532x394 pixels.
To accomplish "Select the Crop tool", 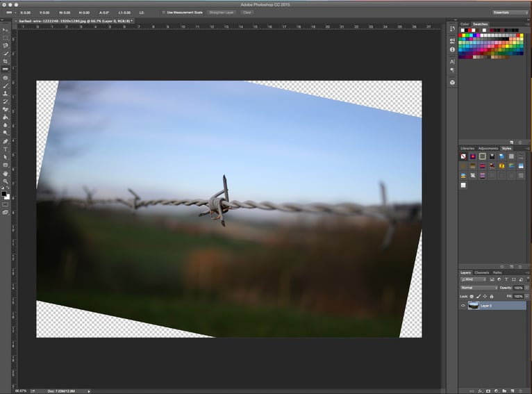I will coord(6,61).
